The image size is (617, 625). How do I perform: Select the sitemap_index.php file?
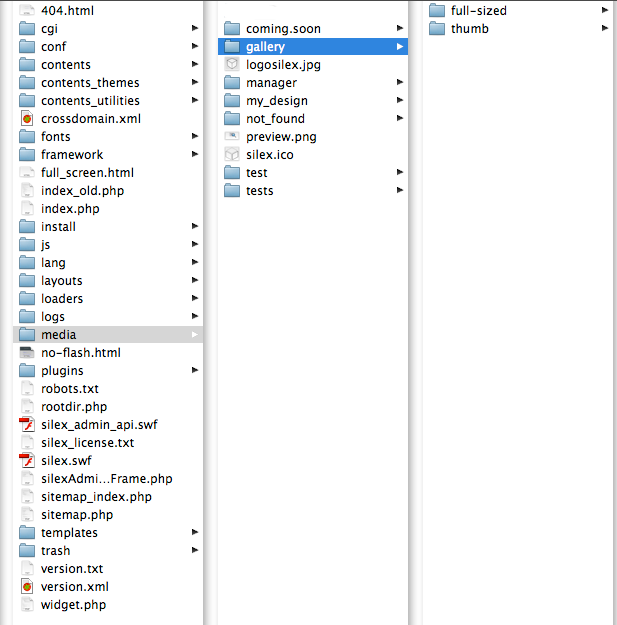tap(108, 497)
